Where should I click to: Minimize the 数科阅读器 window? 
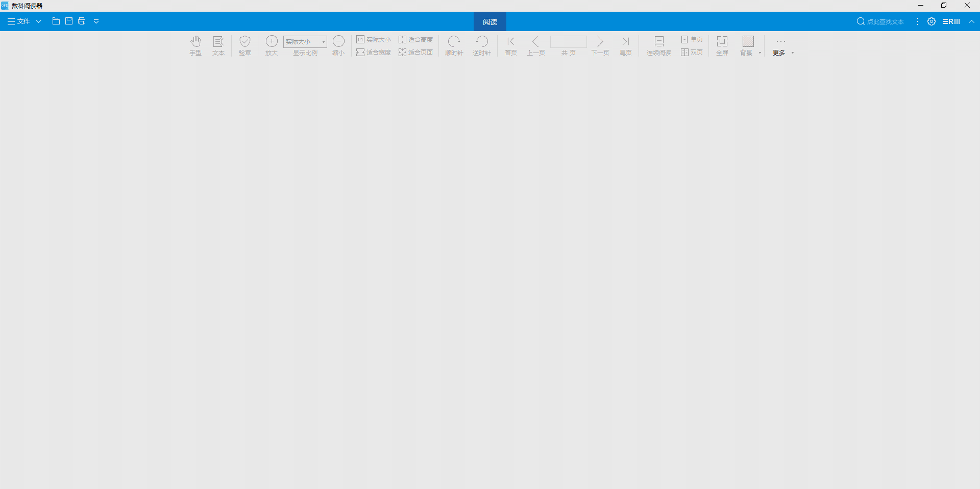coord(921,6)
